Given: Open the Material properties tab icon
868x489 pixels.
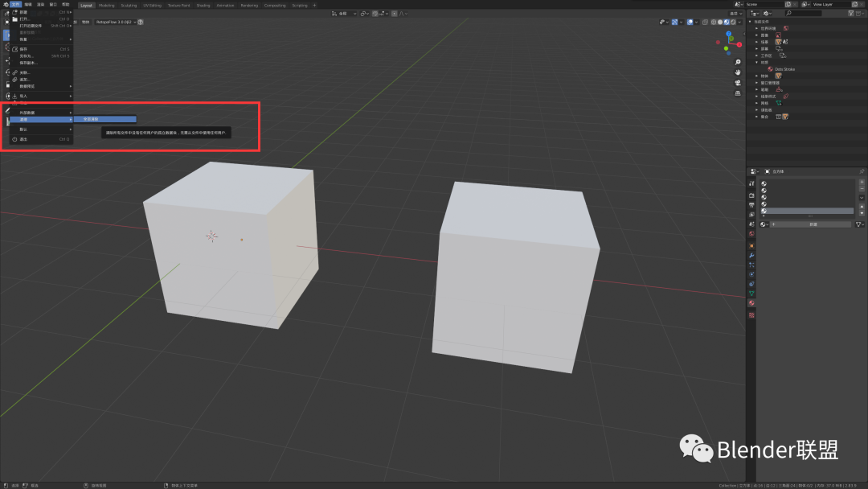Looking at the screenshot, I should (751, 303).
